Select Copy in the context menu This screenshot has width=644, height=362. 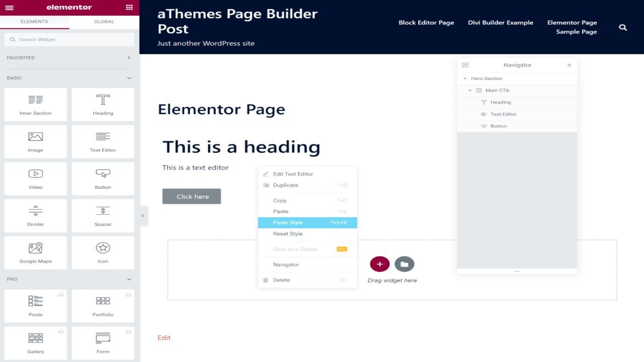[x=307, y=201]
